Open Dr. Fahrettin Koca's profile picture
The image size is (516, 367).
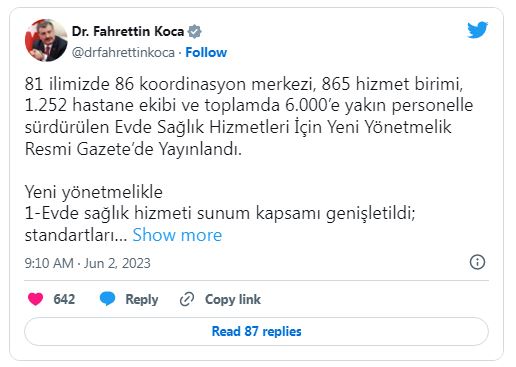[x=46, y=40]
